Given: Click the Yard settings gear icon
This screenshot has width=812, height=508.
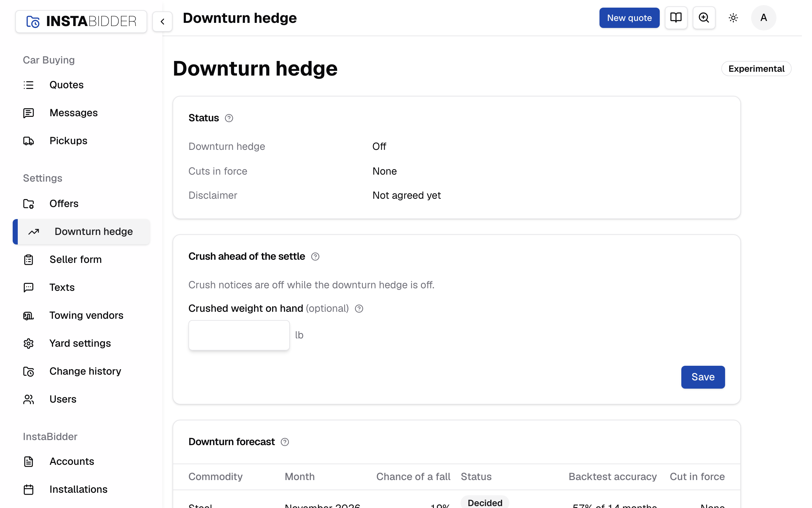Looking at the screenshot, I should pyautogui.click(x=29, y=343).
